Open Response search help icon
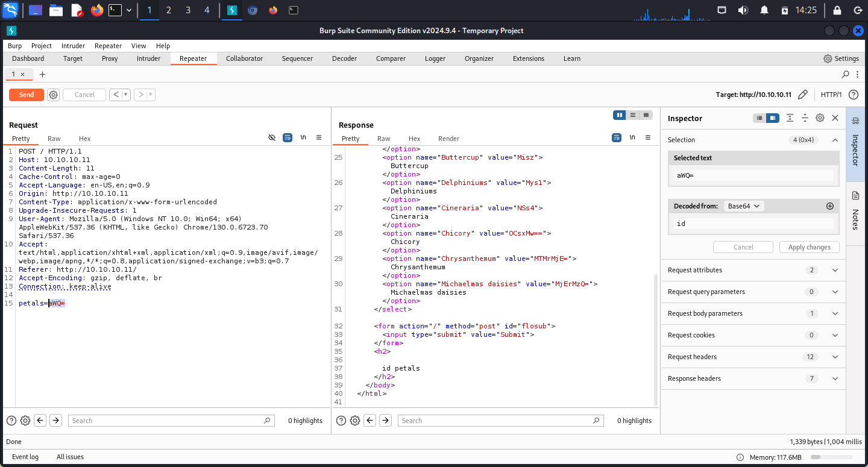This screenshot has width=868, height=467. pyautogui.click(x=341, y=421)
